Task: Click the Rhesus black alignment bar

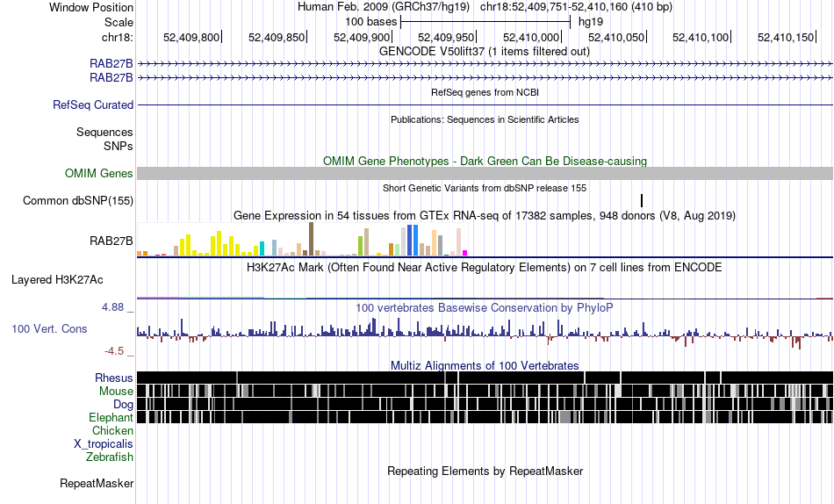Action: tap(485, 378)
